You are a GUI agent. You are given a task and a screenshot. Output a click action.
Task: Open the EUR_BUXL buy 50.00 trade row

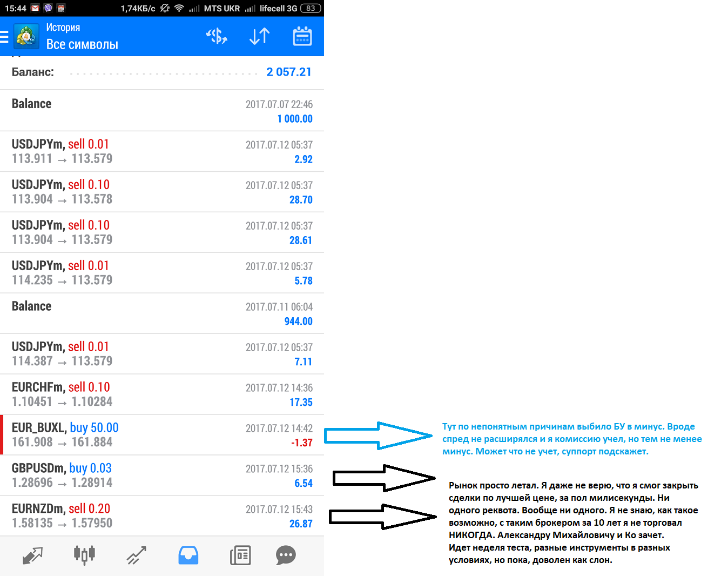pos(162,435)
